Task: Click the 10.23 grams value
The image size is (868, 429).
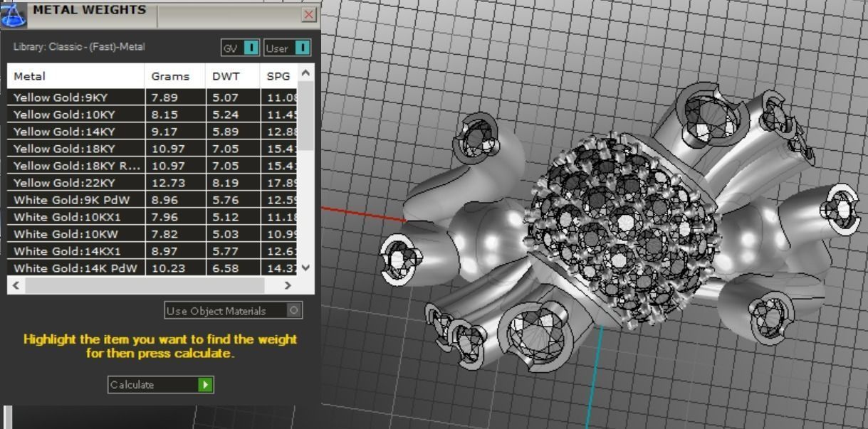Action: [167, 268]
